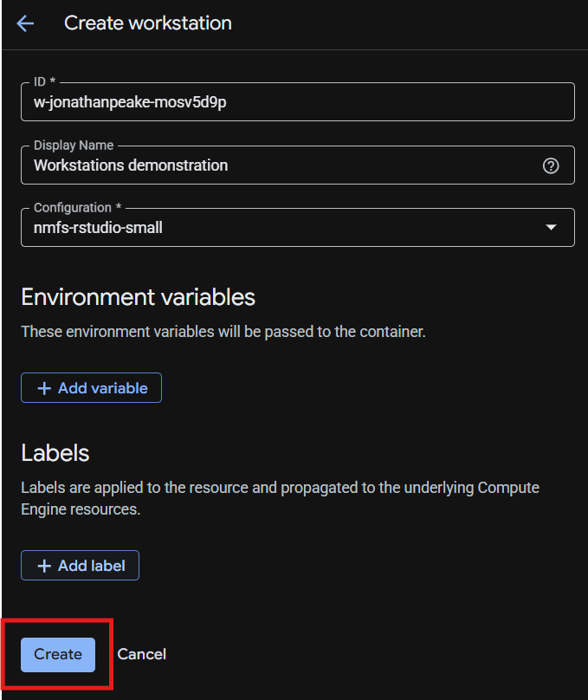Viewport: 588px width, 700px height.
Task: Click the Compute Engine labels description text
Action: (x=281, y=498)
